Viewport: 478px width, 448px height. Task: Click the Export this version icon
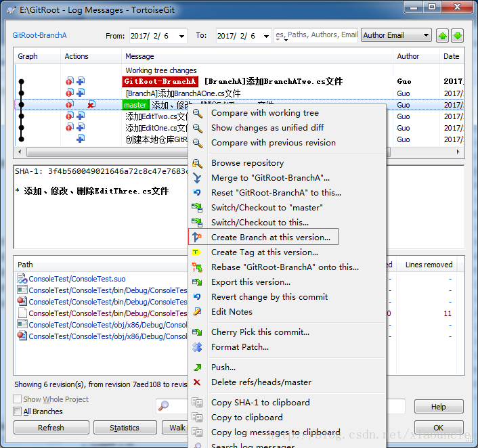(x=197, y=282)
